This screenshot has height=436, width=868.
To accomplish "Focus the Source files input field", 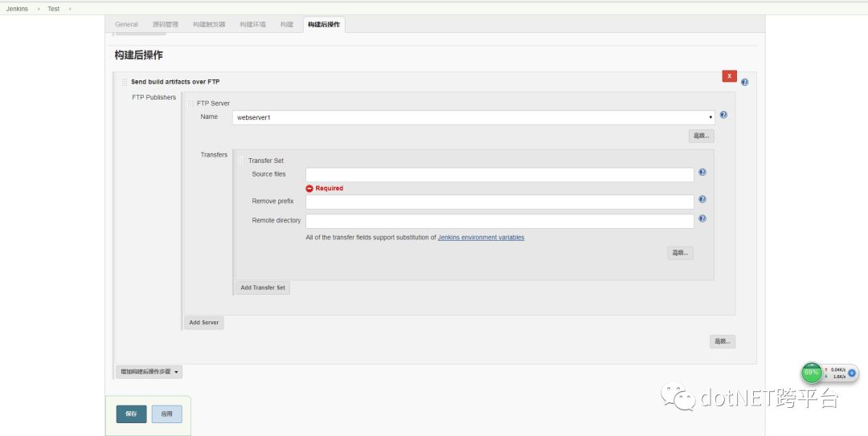I will click(x=499, y=175).
